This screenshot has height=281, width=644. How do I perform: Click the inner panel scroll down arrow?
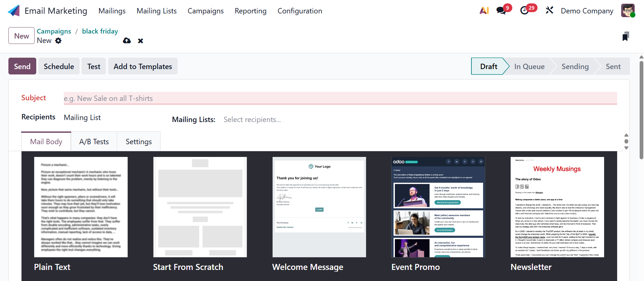click(x=626, y=148)
